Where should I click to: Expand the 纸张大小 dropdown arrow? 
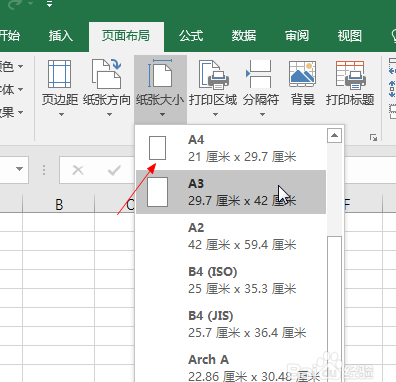[162, 114]
